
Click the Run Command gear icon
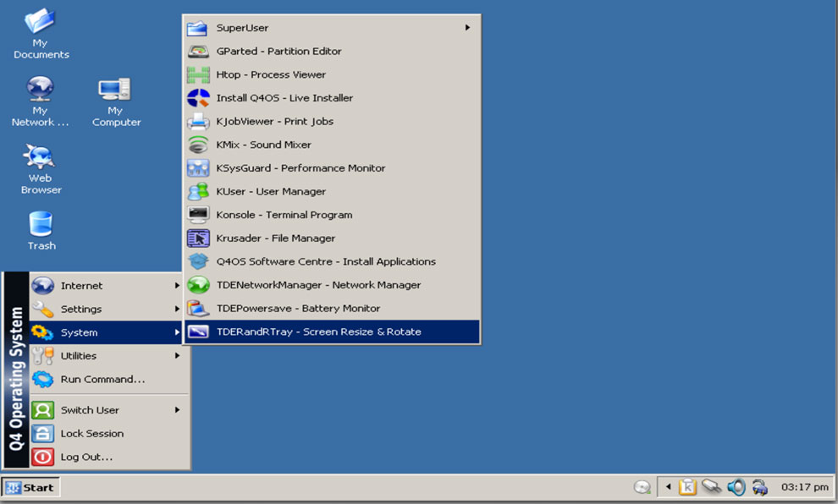pyautogui.click(x=43, y=380)
